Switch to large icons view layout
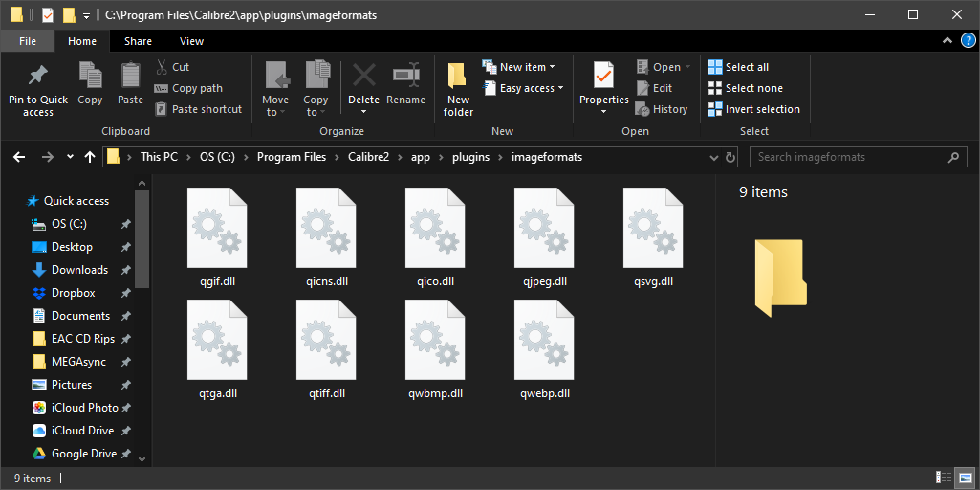 click(x=963, y=479)
